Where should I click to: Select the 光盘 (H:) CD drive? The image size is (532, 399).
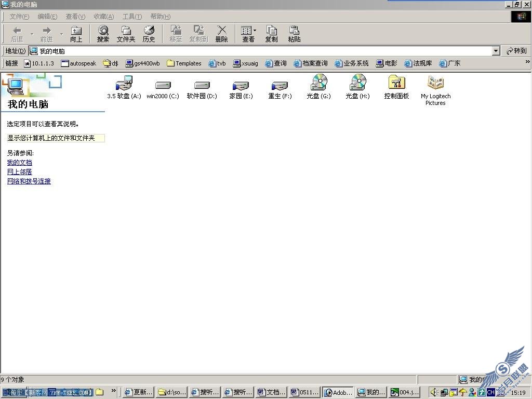pos(357,87)
